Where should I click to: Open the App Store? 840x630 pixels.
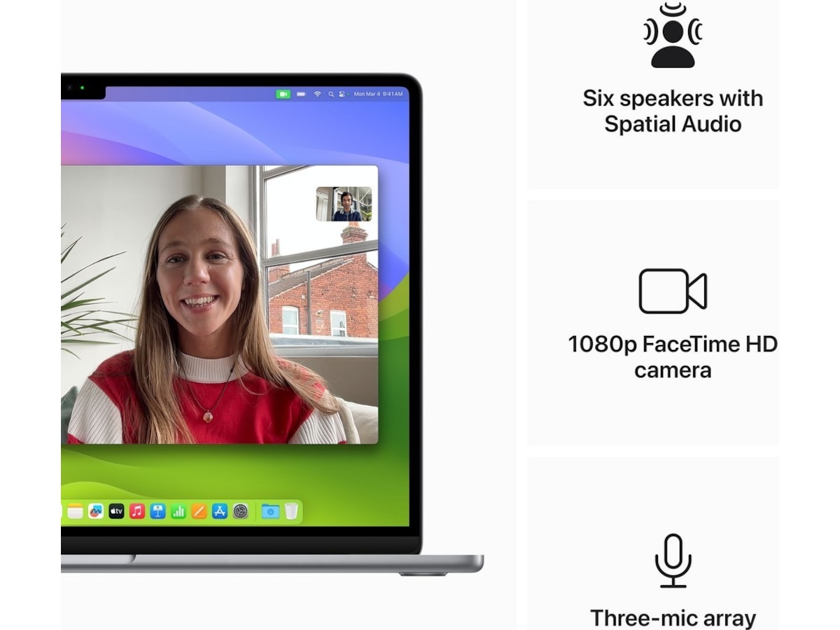tap(220, 512)
